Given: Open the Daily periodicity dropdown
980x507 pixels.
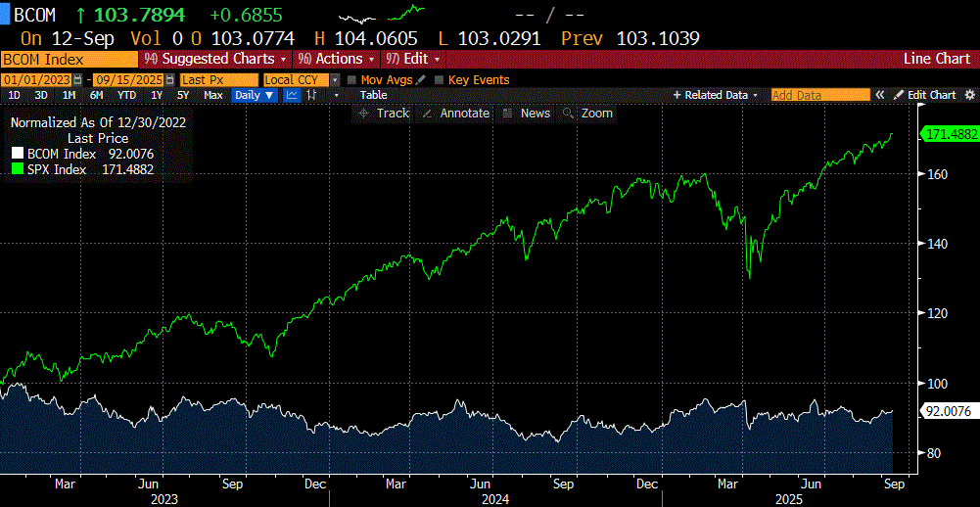Looking at the screenshot, I should tap(255, 95).
